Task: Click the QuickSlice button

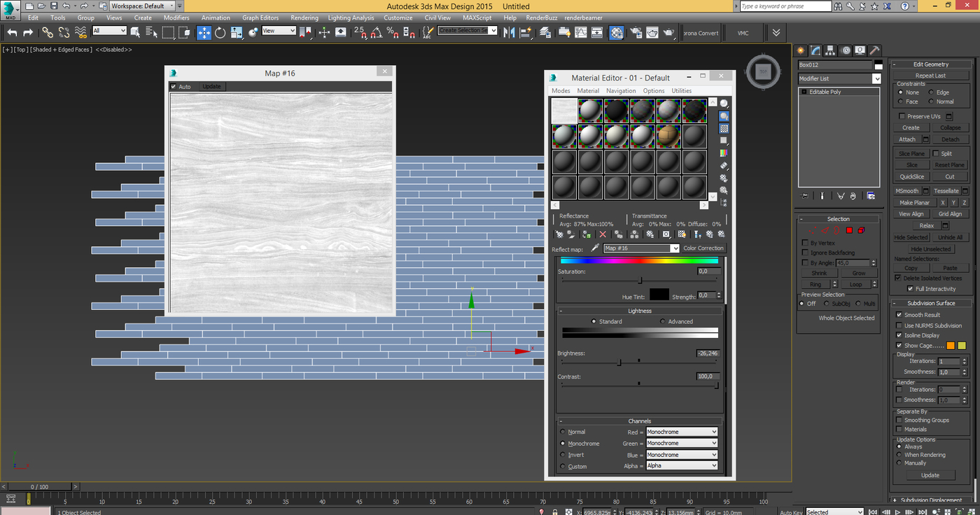Action: pos(911,177)
